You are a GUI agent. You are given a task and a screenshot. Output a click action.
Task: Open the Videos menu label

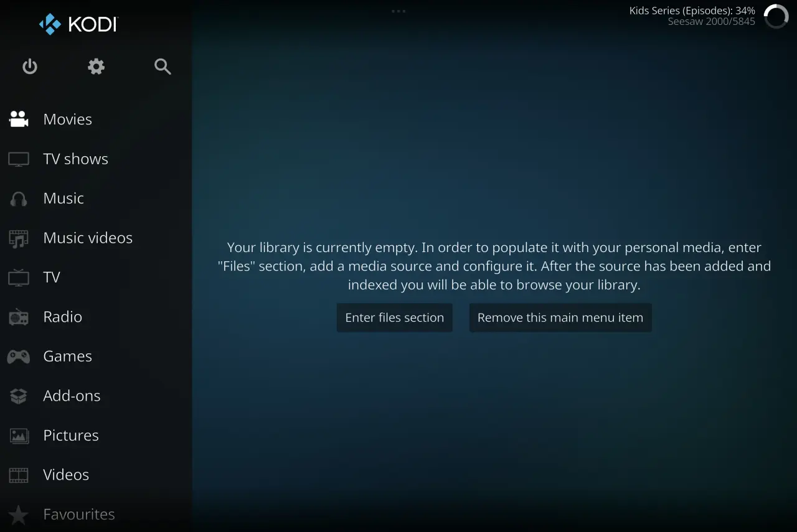(66, 475)
